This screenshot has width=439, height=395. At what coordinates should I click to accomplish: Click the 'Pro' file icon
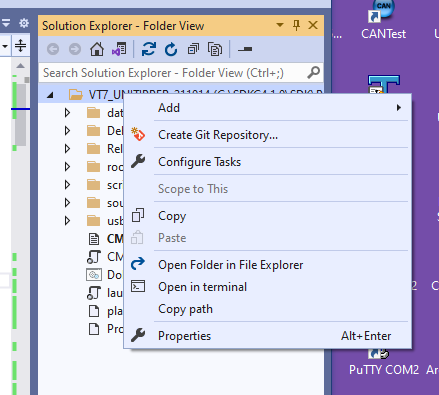click(94, 329)
